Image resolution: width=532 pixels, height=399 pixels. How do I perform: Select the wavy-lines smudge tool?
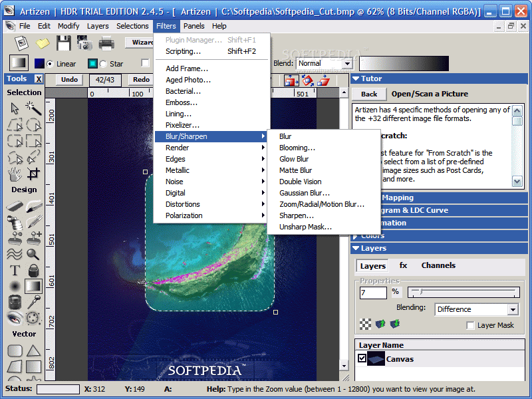pos(15,254)
